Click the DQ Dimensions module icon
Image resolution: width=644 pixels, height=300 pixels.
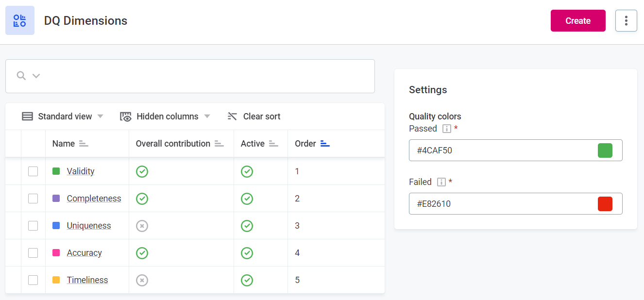pyautogui.click(x=20, y=20)
